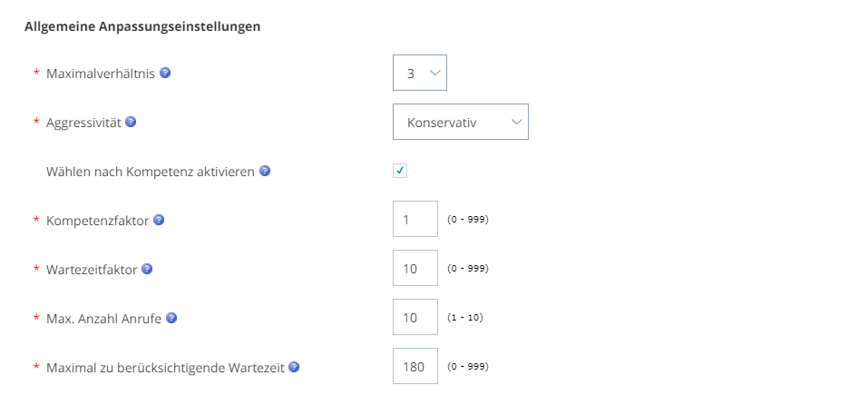Click the Aggressivität help icon
Viewport: 868px width, 405px height.
tap(131, 122)
